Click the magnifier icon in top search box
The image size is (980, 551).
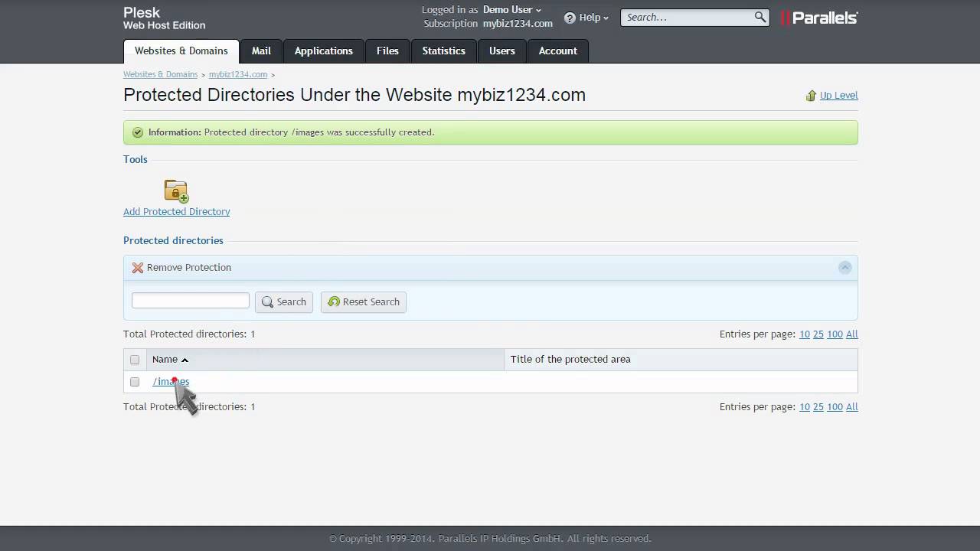pyautogui.click(x=760, y=17)
